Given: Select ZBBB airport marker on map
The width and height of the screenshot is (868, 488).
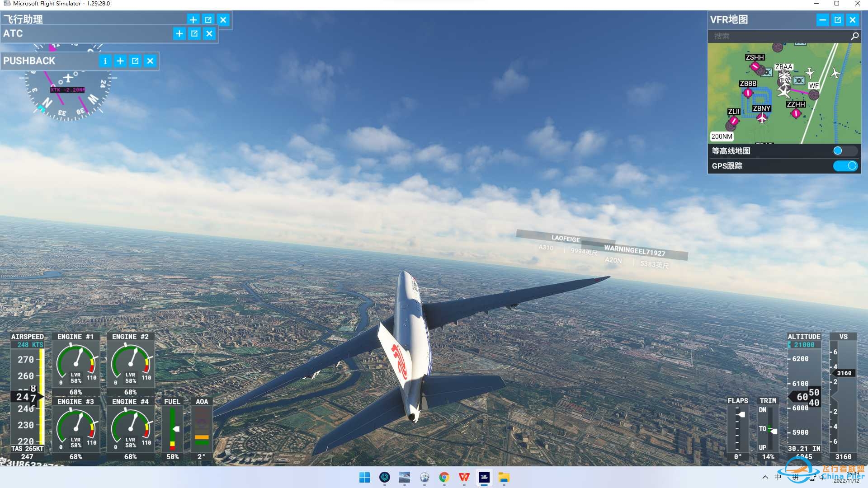Looking at the screenshot, I should pos(748,93).
